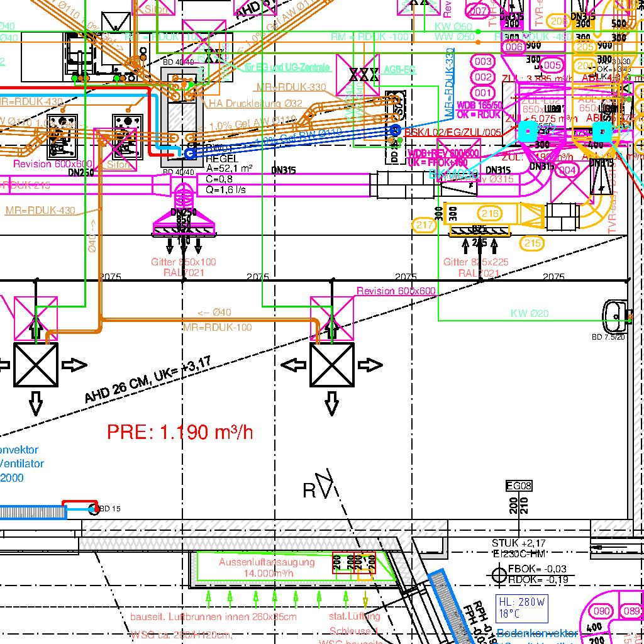The width and height of the screenshot is (644, 644).
Task: Click the yellow oval tag "217"
Action: pos(425,225)
